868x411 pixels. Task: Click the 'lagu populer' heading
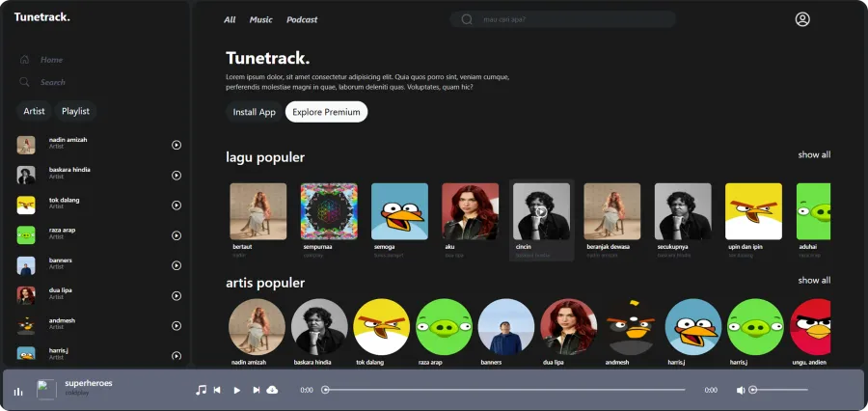[x=265, y=157]
